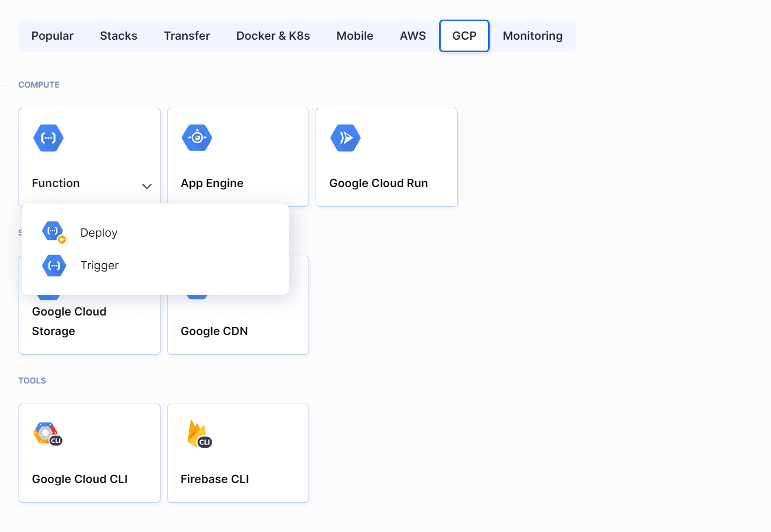Select the Google Cloud Run icon

346,138
